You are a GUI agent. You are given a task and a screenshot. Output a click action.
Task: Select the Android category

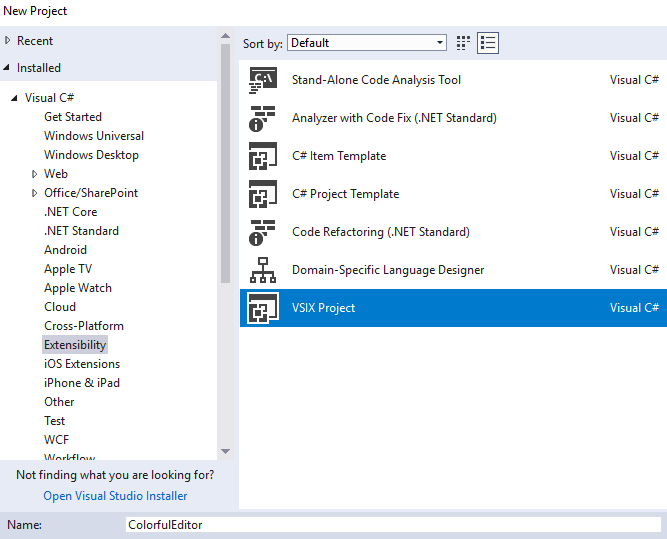point(66,250)
